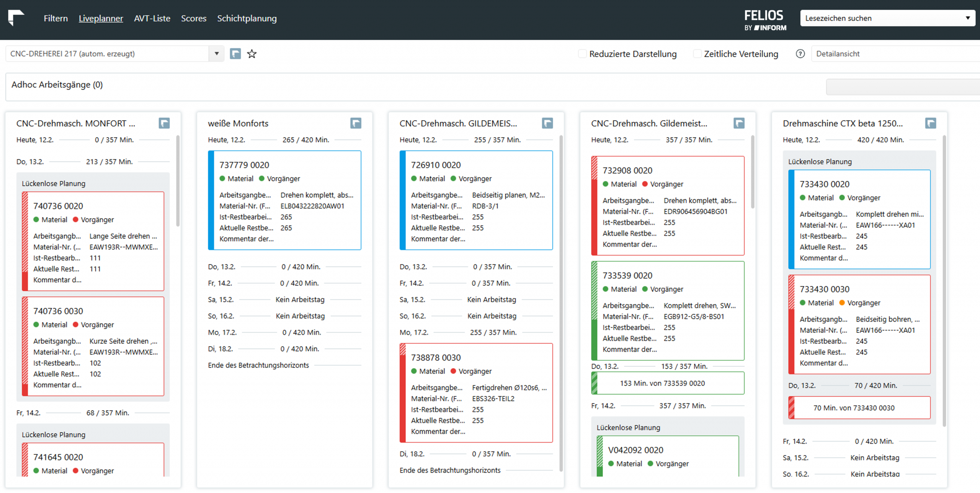
Task: Click Do, 13.2. row with 153 / 357 Min.
Action: 668,366
